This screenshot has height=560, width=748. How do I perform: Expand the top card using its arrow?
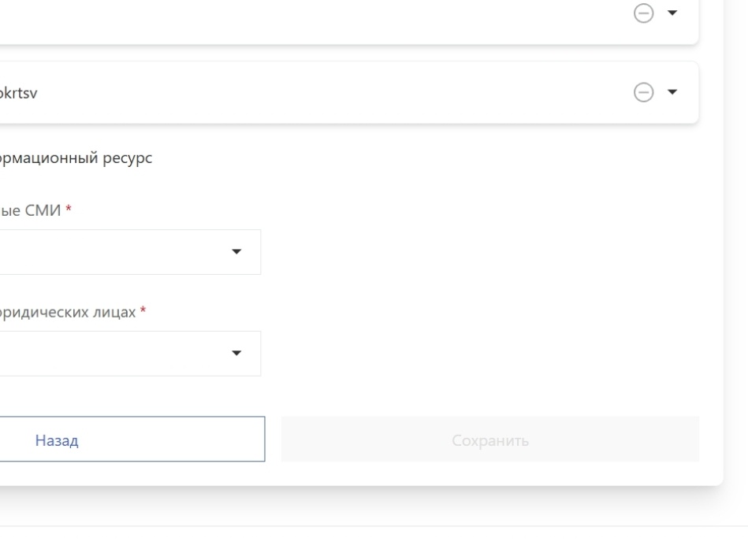tap(672, 13)
